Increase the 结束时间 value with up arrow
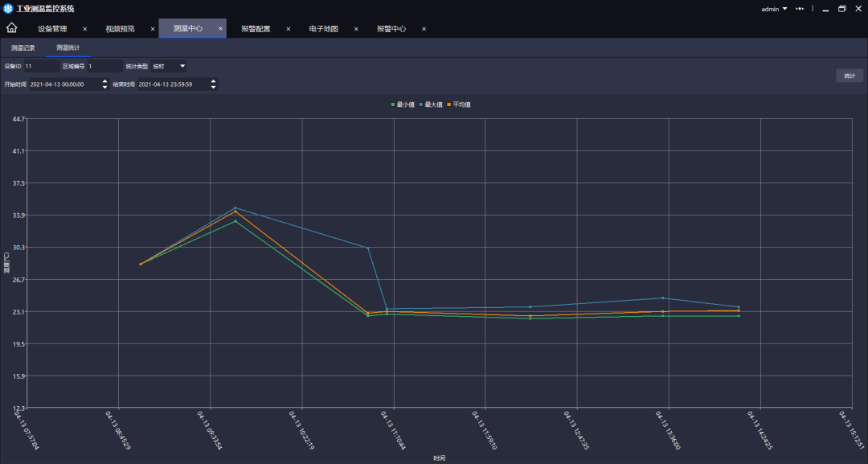 [213, 81]
